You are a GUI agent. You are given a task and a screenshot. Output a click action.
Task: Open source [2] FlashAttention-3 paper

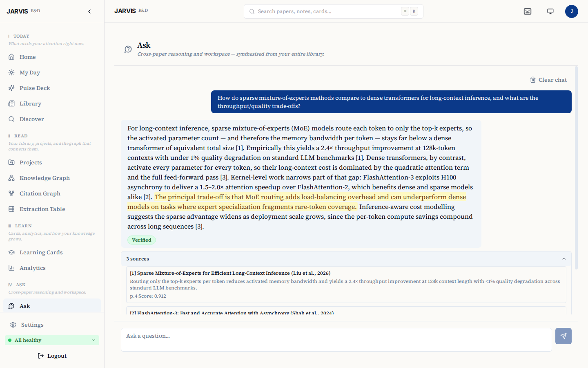[346, 311]
